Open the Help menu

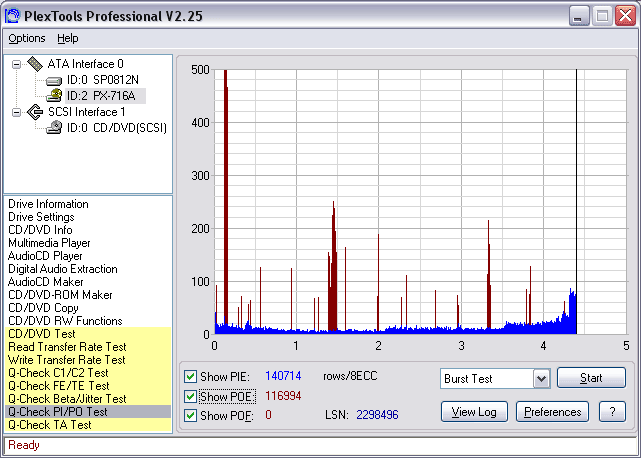[68, 38]
